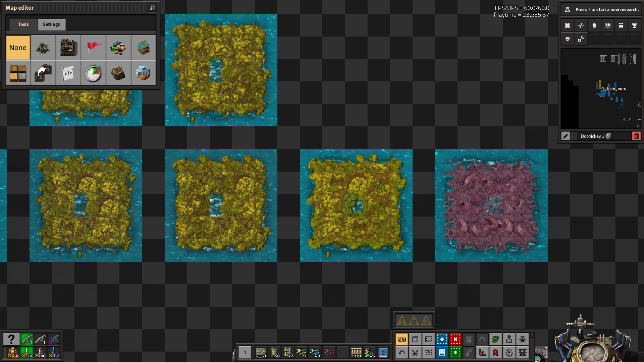Viewport: 644px width, 362px height.
Task: Select the cut scissors tool
Action: (x=415, y=353)
